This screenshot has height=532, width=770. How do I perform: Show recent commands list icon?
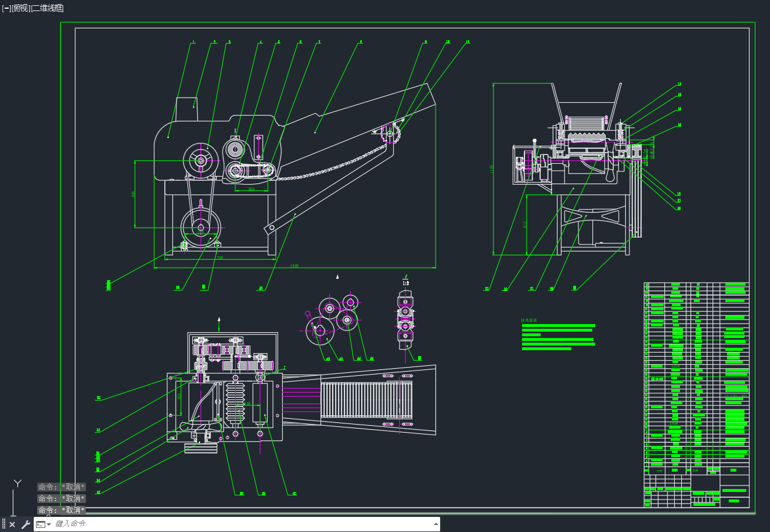[43, 524]
